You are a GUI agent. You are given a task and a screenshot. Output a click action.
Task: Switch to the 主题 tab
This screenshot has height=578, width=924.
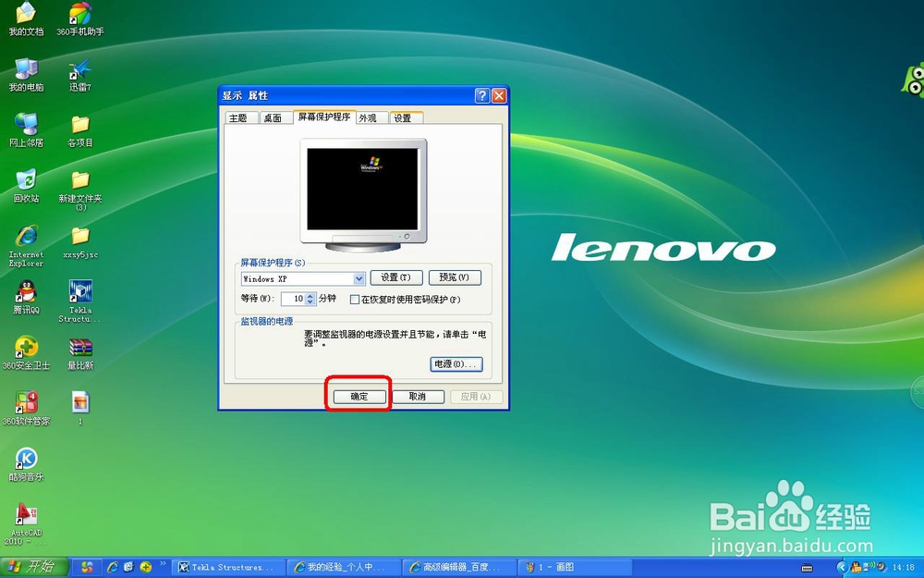pos(241,118)
